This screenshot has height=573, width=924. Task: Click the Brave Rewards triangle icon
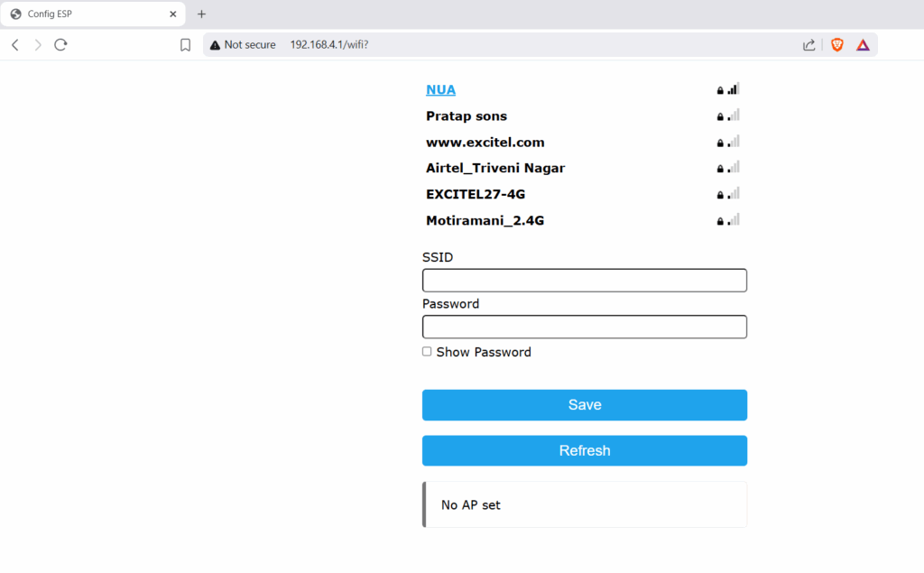[x=863, y=45]
